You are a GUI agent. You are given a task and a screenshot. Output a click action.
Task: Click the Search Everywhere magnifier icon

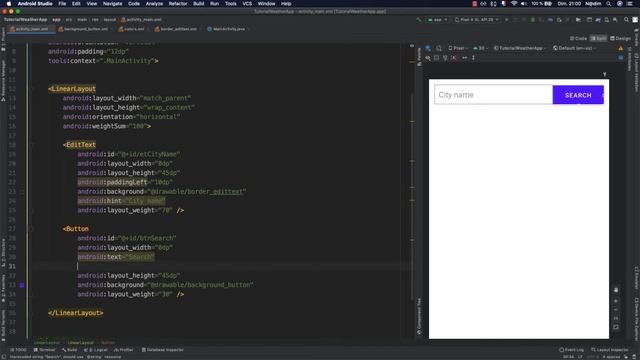tap(627, 20)
